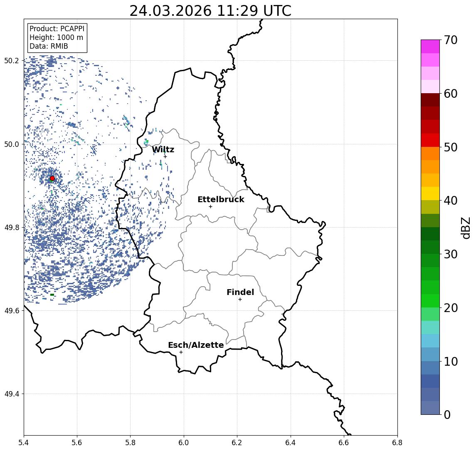This screenshot has width=476, height=451.
Task: Click the 5.4 longitude axis label
Action: 24,443
